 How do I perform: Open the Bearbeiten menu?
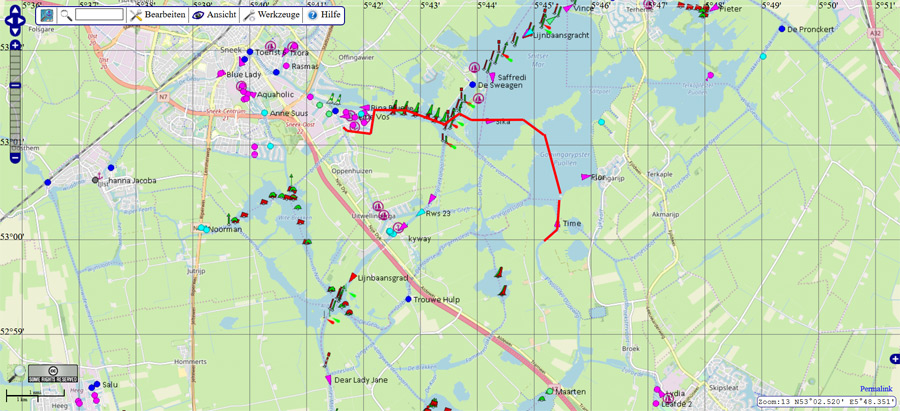click(156, 15)
